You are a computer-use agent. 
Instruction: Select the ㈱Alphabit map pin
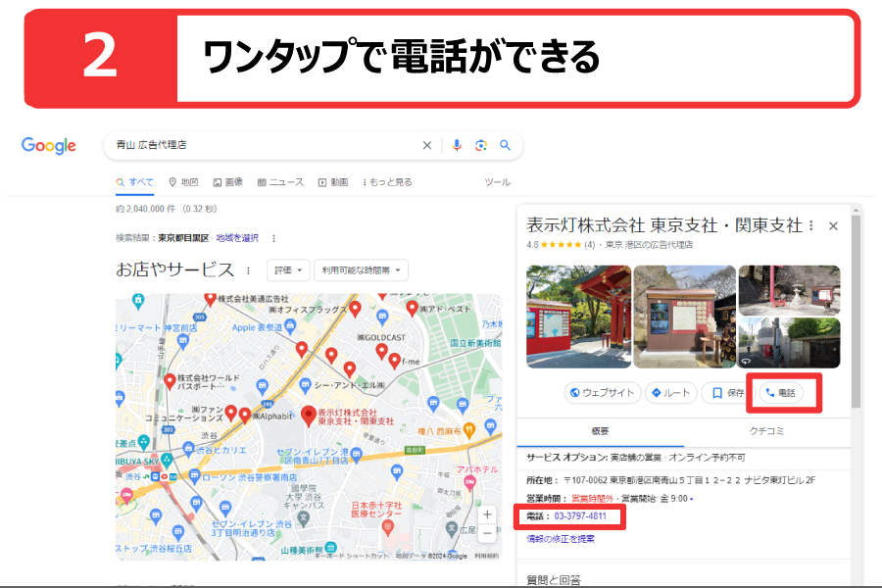pyautogui.click(x=245, y=416)
